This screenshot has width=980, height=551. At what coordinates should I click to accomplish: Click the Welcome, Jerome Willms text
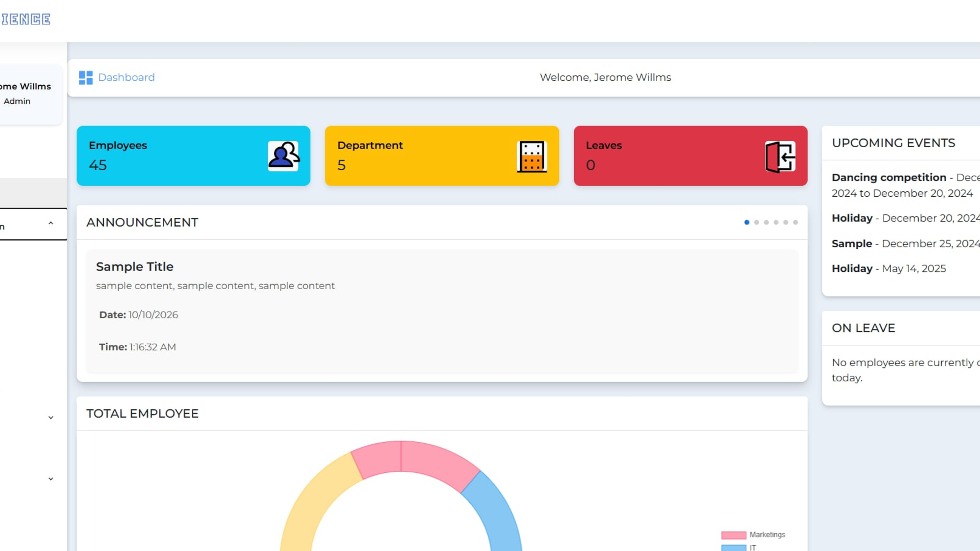coord(605,77)
